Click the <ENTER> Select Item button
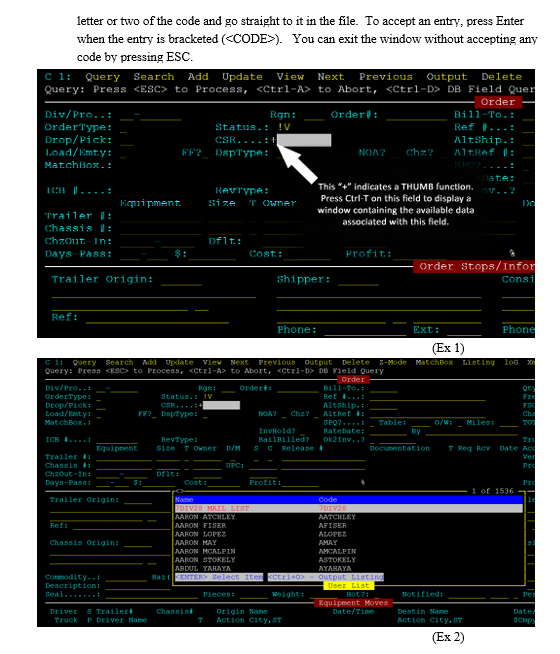The image size is (560, 654). (219, 577)
